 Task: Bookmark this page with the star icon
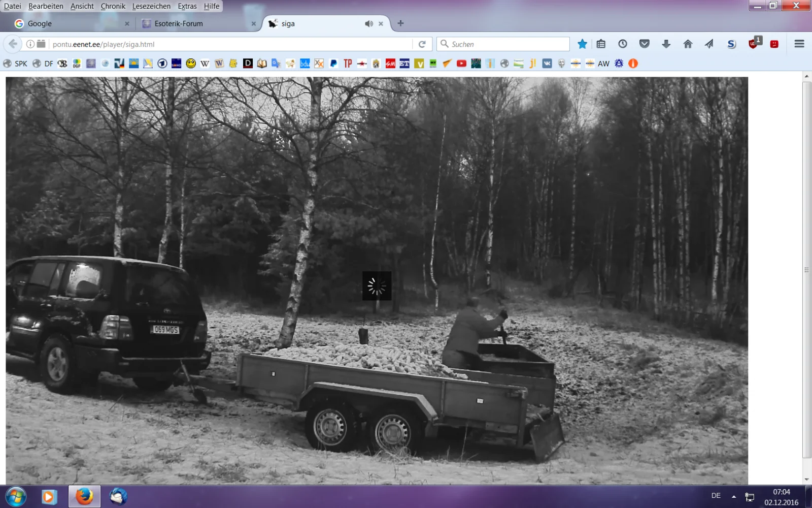tap(582, 44)
